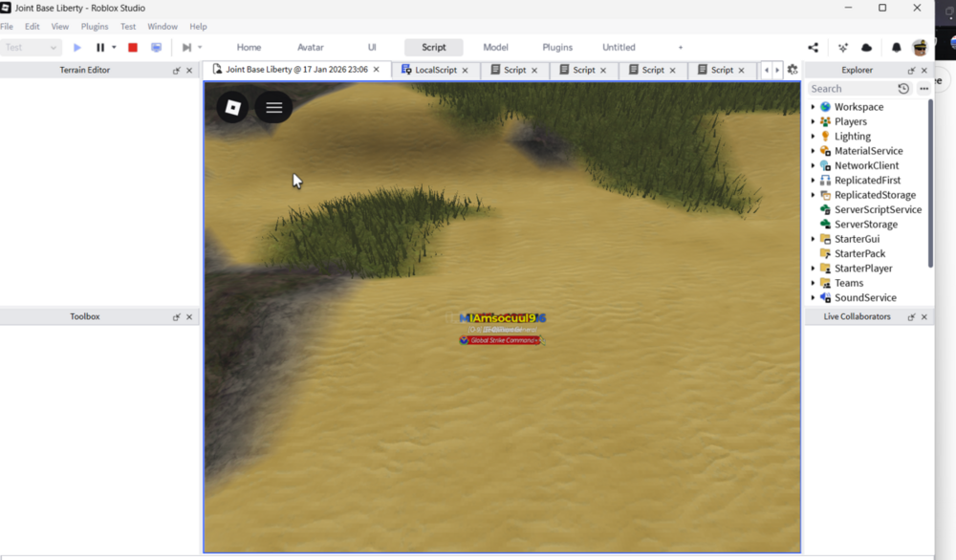Viewport: 956px width, 560px height.
Task: Undock the Explorer panel
Action: tap(911, 71)
